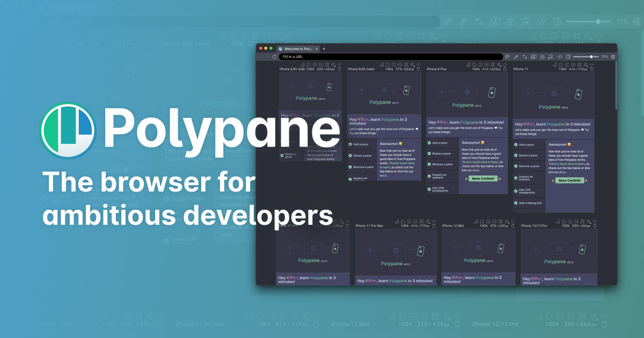
Task: Click the 'iPhone 12 Mini' pane title
Action: (453, 226)
